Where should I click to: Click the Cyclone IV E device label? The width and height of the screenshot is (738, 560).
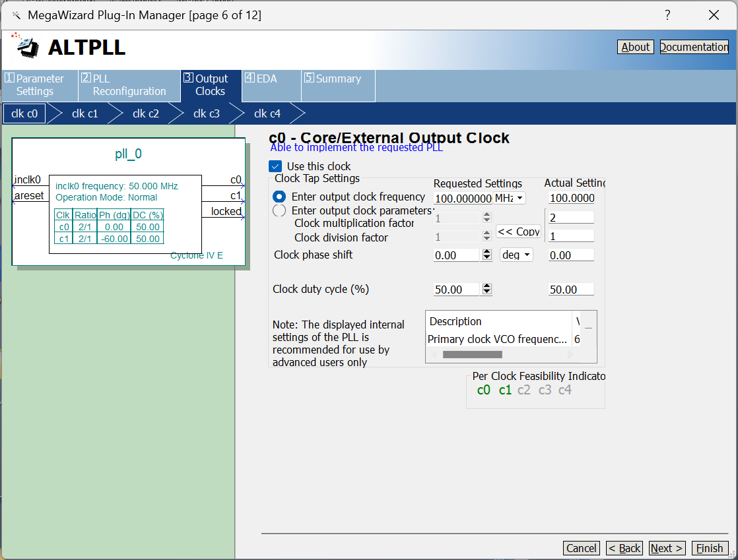pyautogui.click(x=197, y=255)
